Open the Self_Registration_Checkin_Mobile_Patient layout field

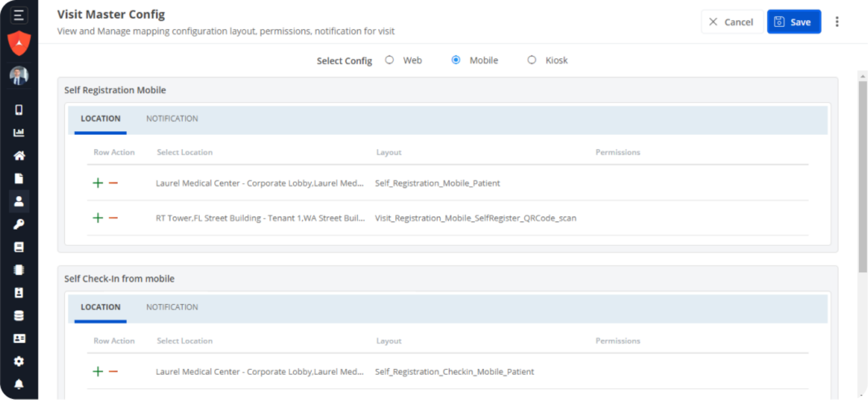455,371
